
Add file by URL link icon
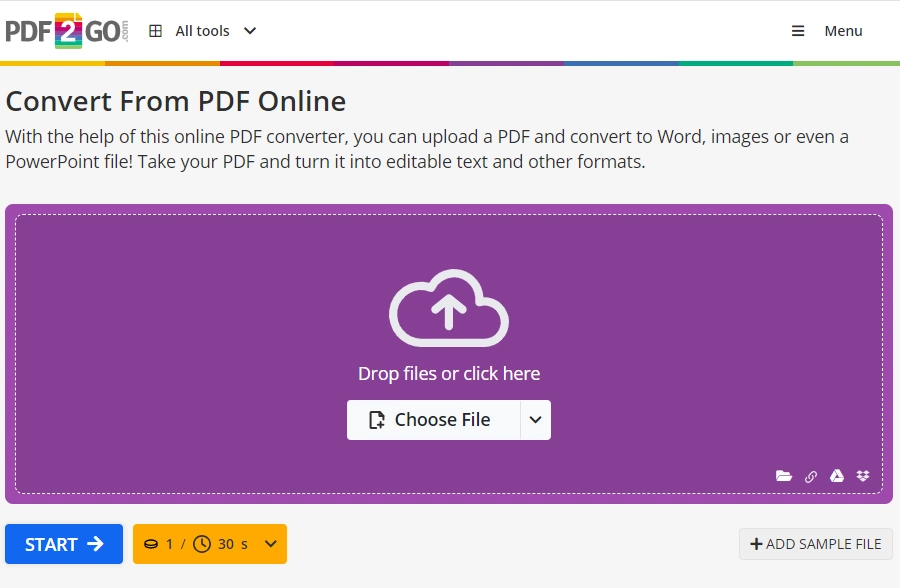click(810, 477)
